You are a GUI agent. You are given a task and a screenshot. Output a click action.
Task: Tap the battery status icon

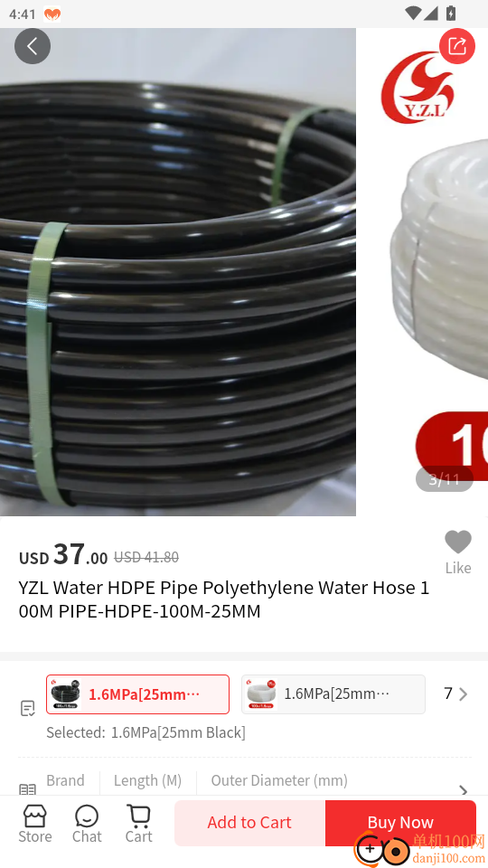pyautogui.click(x=451, y=14)
